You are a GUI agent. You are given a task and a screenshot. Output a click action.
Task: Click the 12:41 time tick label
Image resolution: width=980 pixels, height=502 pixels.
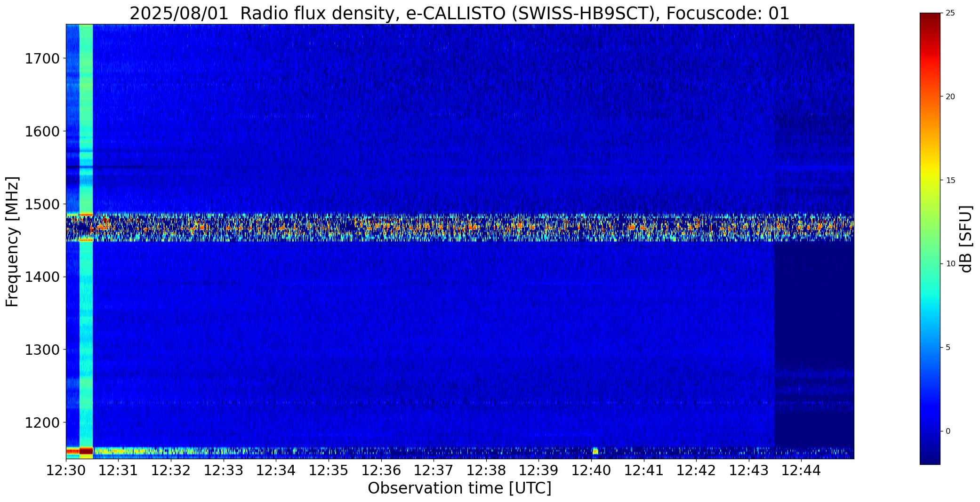tap(644, 470)
